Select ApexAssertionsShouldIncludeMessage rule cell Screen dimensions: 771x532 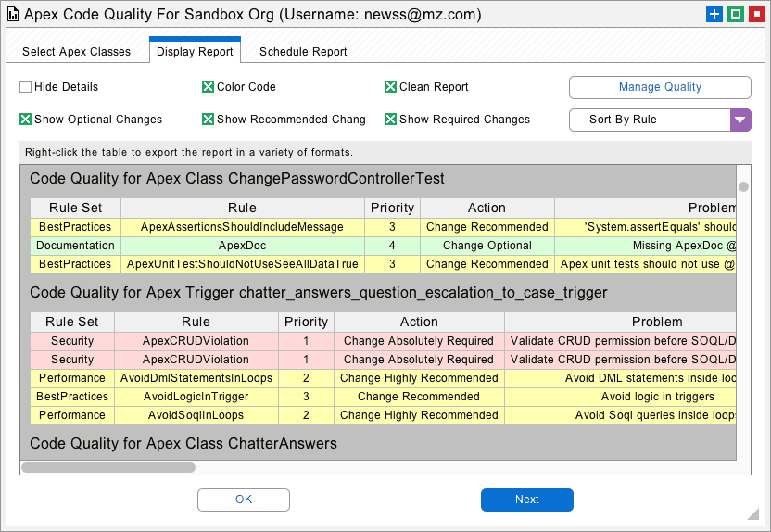pyautogui.click(x=243, y=227)
